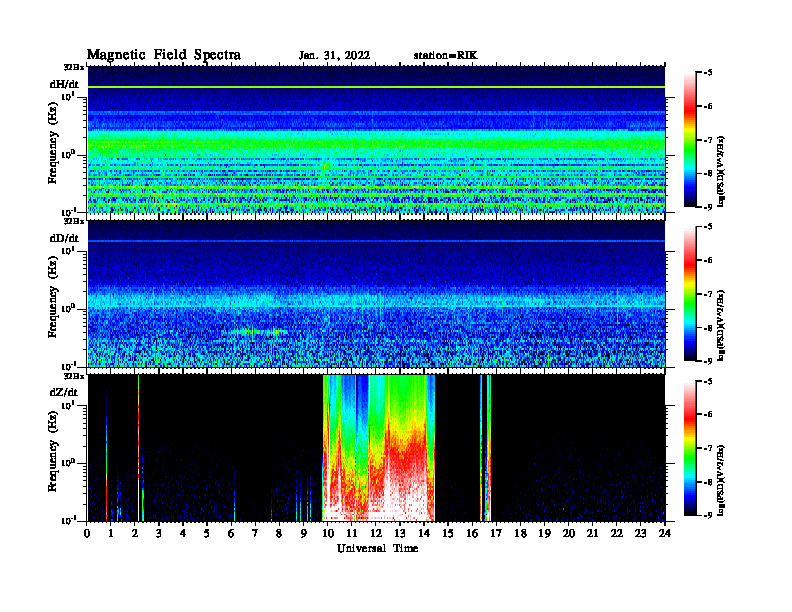792x612 pixels.
Task: Click the 'dZ/dt' panel label
Action: click(x=64, y=392)
